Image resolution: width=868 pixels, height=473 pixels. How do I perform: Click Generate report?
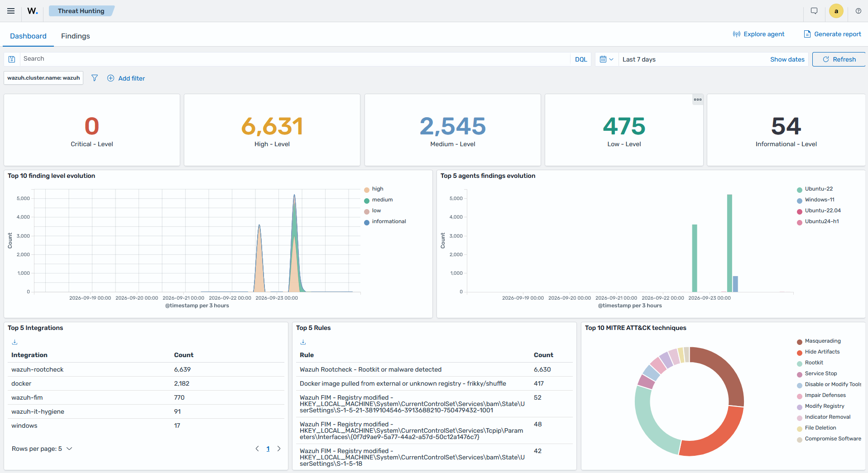click(x=832, y=34)
